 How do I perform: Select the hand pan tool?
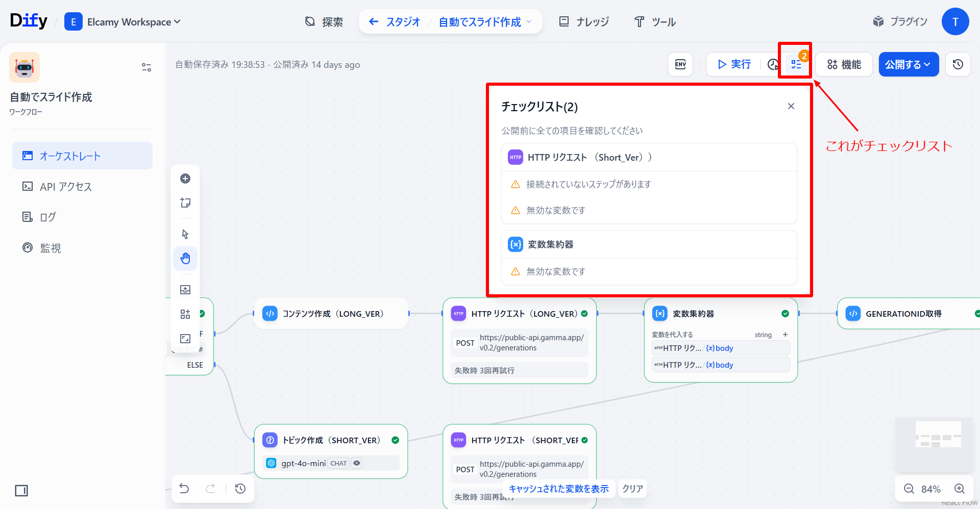click(185, 259)
